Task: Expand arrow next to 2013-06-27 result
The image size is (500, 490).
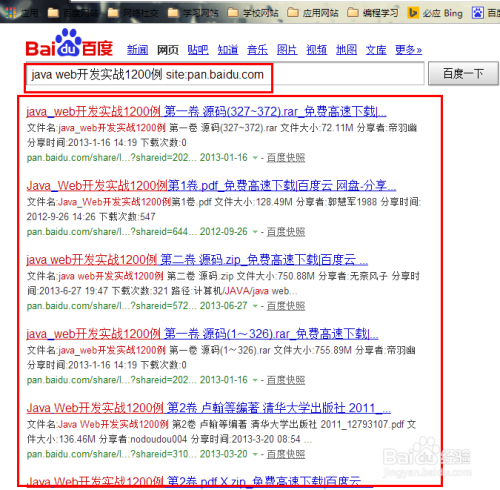Action: point(255,306)
